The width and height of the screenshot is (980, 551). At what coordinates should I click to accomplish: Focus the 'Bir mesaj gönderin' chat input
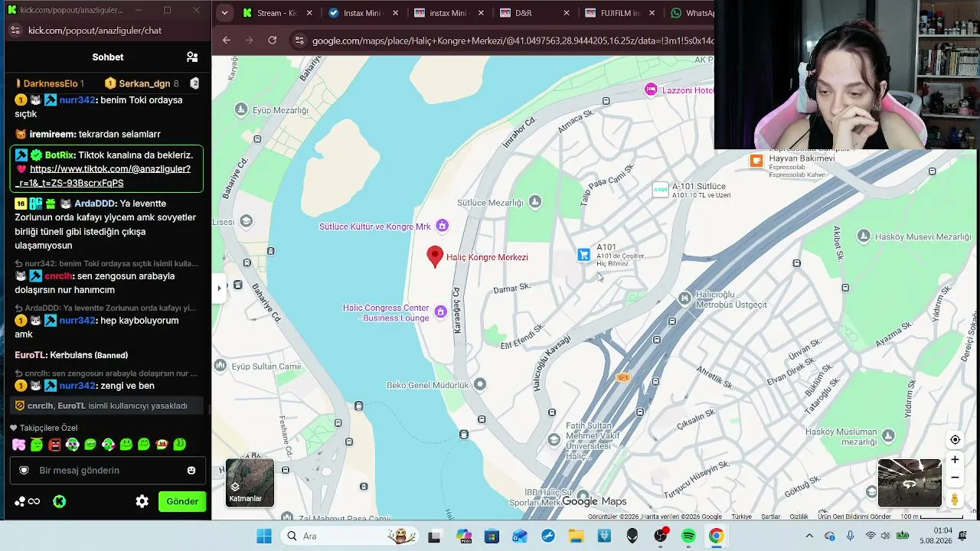[x=108, y=471]
